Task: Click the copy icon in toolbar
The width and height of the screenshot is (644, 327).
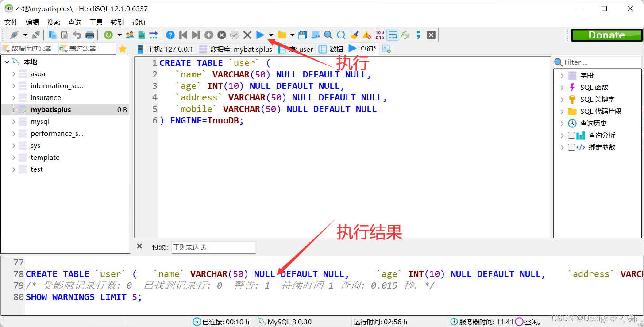Action: point(52,35)
